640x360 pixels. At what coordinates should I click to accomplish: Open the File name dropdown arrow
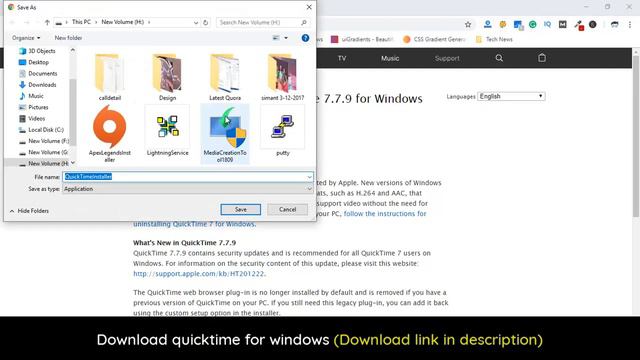(309, 177)
